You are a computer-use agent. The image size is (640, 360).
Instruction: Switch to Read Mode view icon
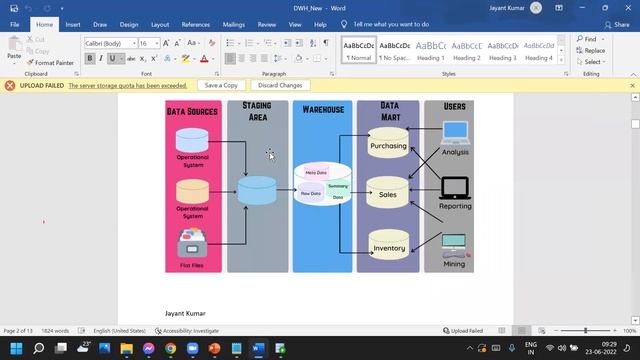tap(502, 331)
